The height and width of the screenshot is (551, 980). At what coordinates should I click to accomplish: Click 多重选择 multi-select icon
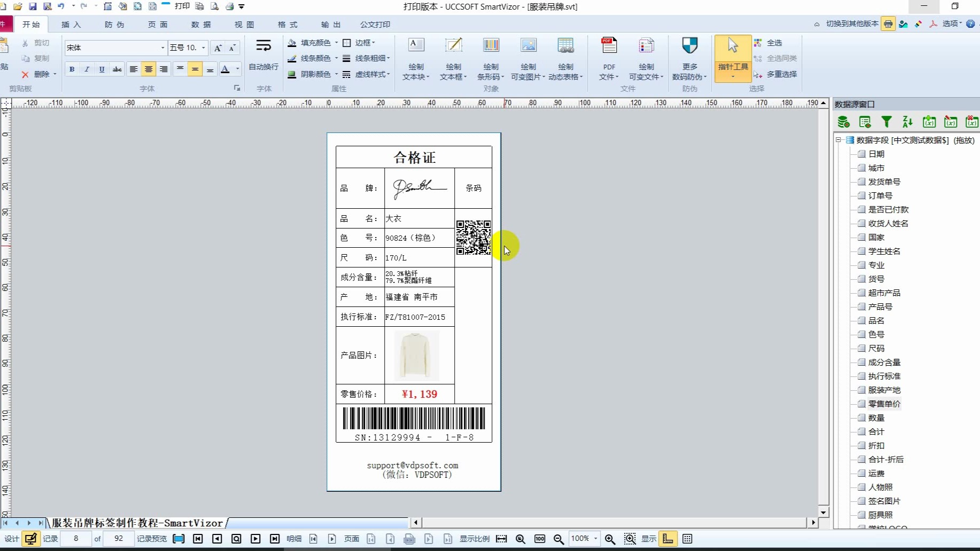coord(758,74)
